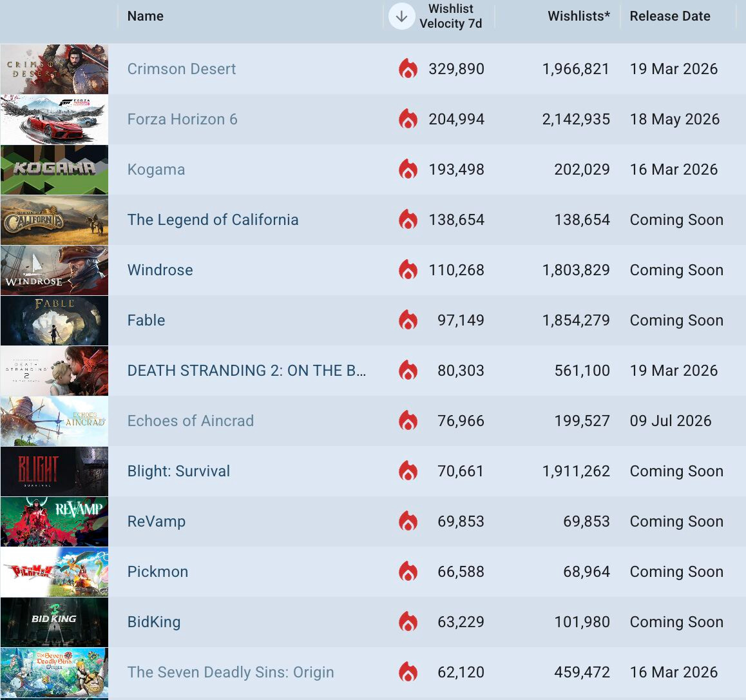Open the ReVamp game link

coord(156,521)
